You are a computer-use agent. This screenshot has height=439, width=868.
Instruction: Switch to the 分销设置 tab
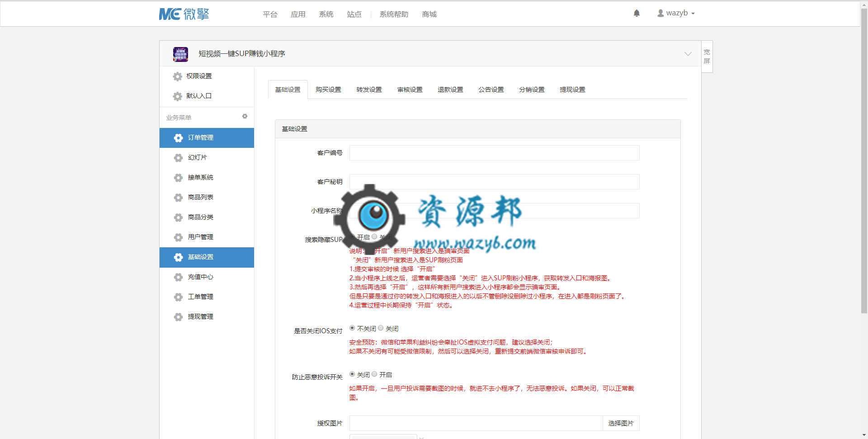click(532, 90)
